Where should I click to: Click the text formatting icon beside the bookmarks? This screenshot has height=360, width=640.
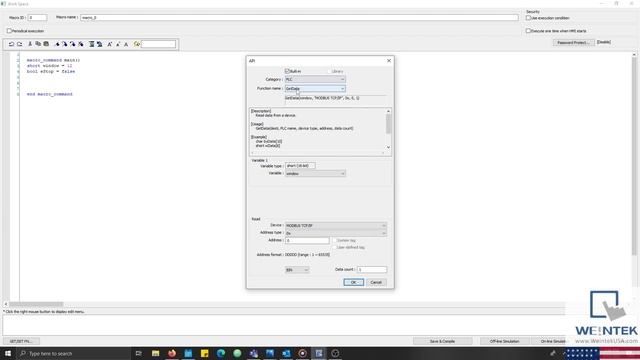click(x=92, y=44)
